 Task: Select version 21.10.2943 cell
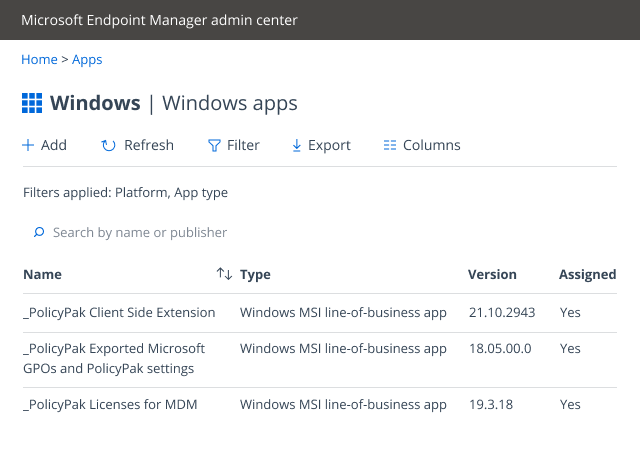[501, 312]
